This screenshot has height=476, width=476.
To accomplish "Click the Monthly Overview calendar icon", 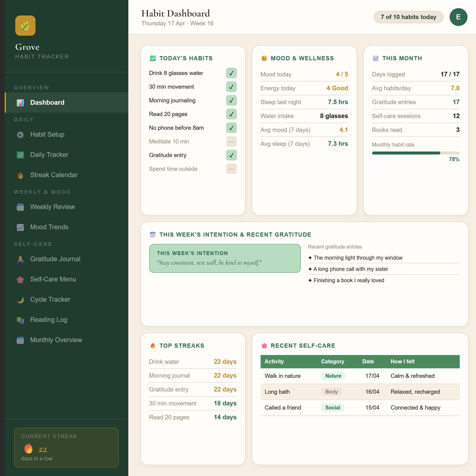I will (20, 340).
